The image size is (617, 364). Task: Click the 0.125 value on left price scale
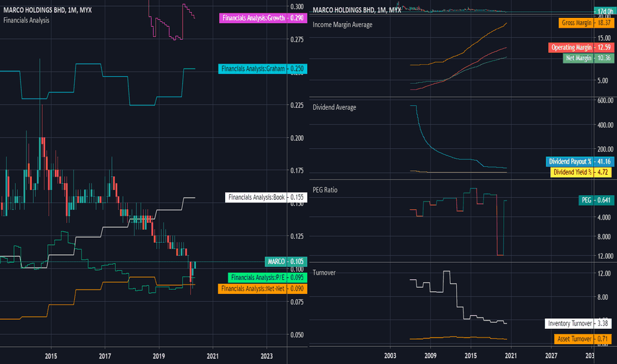point(297,236)
